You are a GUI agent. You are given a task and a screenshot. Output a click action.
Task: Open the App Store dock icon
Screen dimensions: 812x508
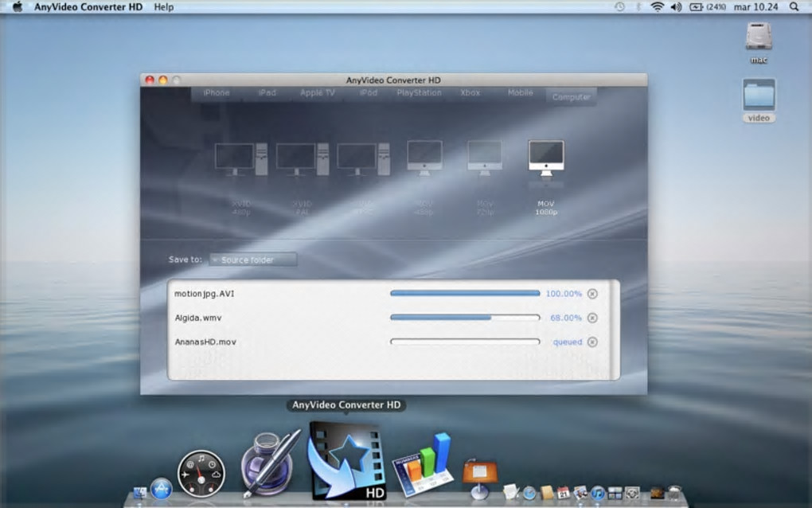point(161,490)
